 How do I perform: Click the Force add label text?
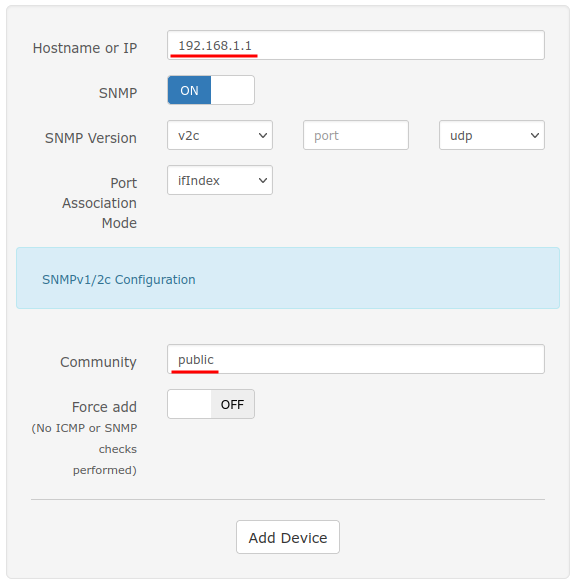click(104, 407)
